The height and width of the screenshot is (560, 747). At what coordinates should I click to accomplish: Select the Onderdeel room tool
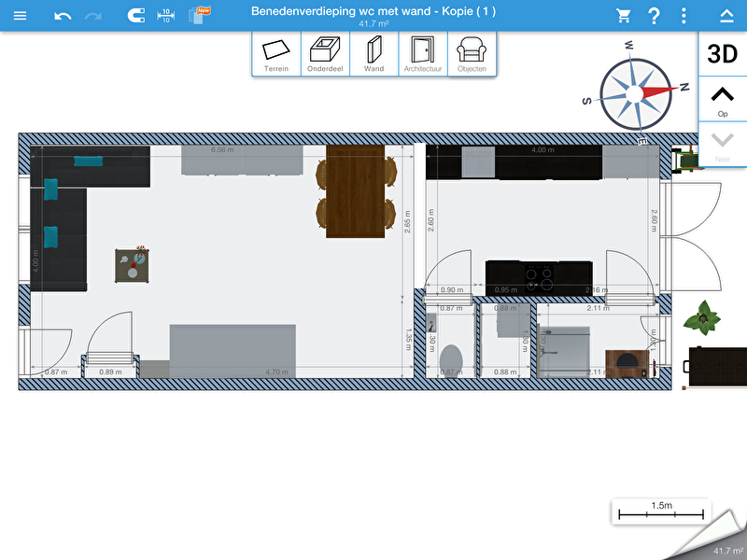pos(325,54)
